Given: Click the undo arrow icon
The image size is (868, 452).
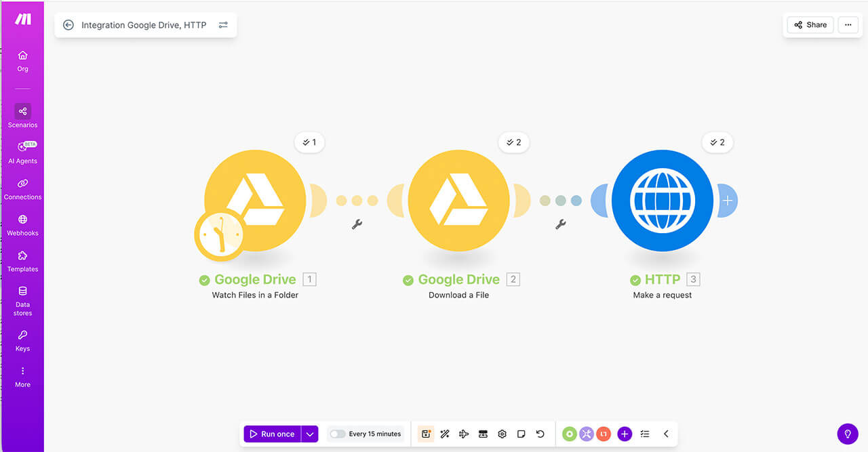Looking at the screenshot, I should coord(540,434).
